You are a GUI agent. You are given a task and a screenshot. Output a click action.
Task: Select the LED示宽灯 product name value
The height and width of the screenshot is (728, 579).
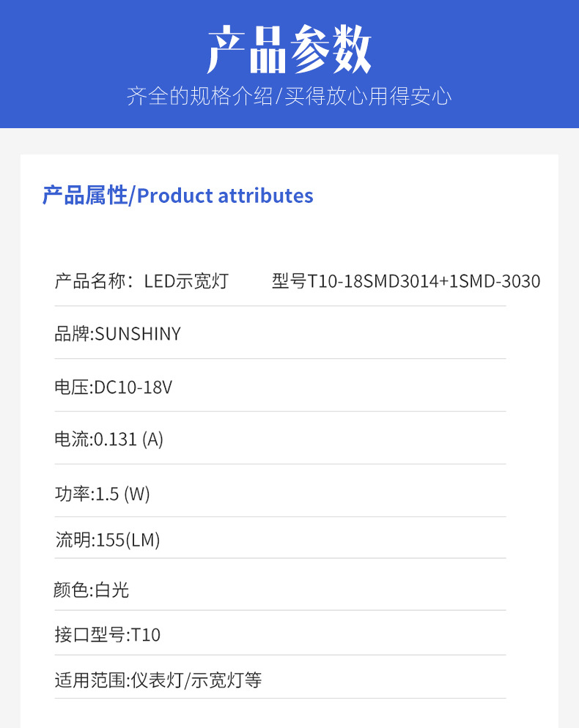point(186,281)
